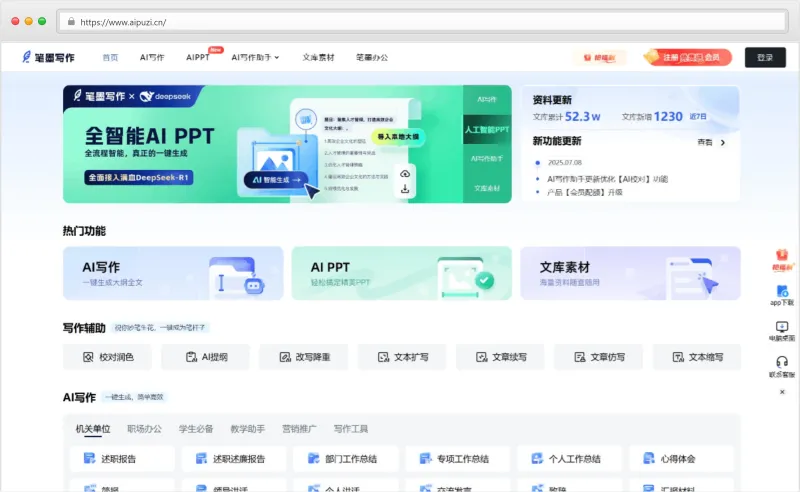Click the AI 智能生成 banner button
800x492 pixels.
pos(276,180)
